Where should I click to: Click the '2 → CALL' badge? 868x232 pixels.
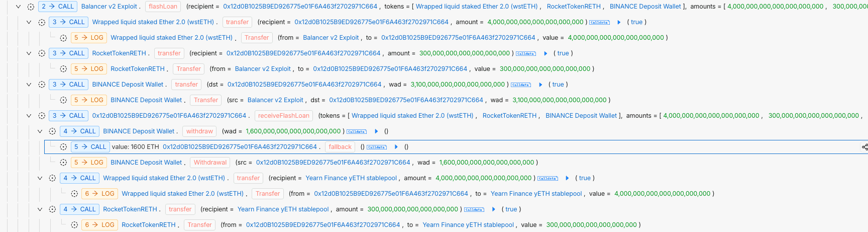point(58,7)
